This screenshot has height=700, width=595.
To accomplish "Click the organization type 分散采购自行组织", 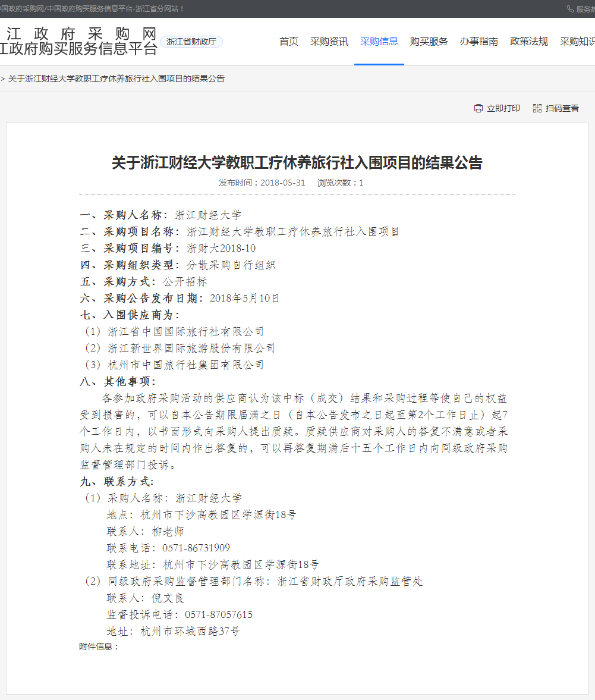I will 231,265.
